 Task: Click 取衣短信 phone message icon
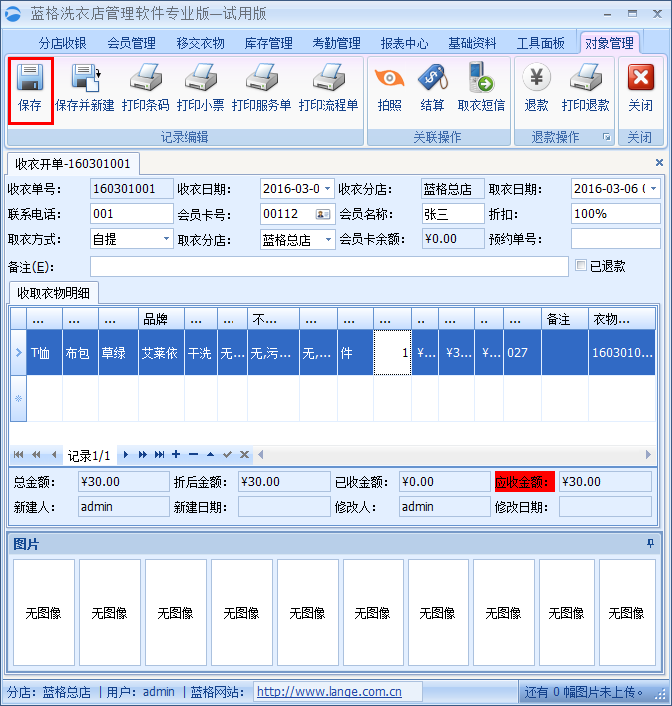point(481,77)
